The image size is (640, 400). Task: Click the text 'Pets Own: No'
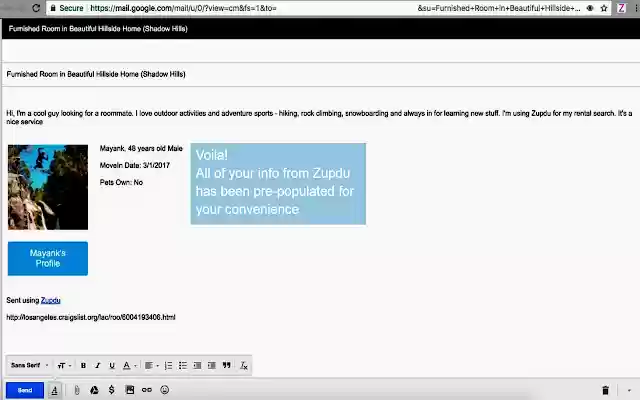click(121, 182)
